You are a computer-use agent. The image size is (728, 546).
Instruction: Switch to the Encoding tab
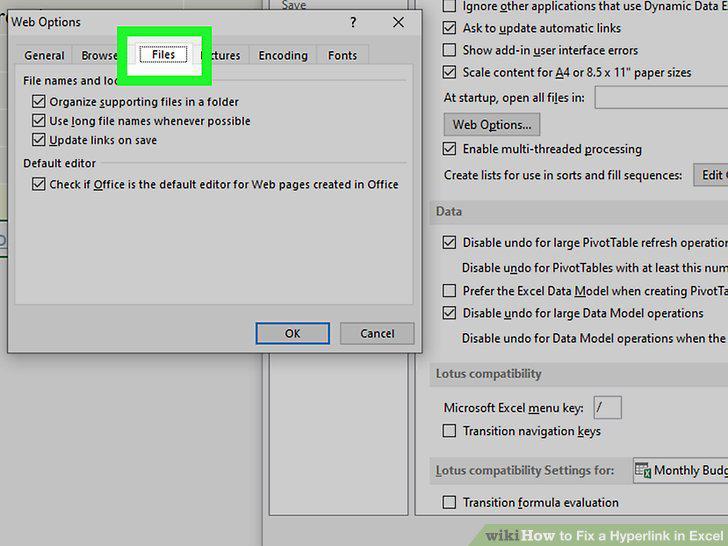click(x=283, y=56)
